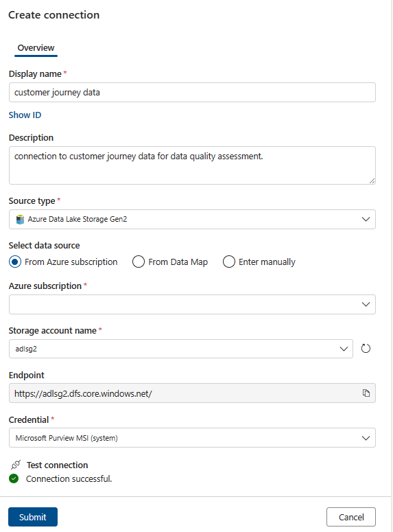The height and width of the screenshot is (532, 393).
Task: Click the Create connection heading
Action: pyautogui.click(x=54, y=15)
